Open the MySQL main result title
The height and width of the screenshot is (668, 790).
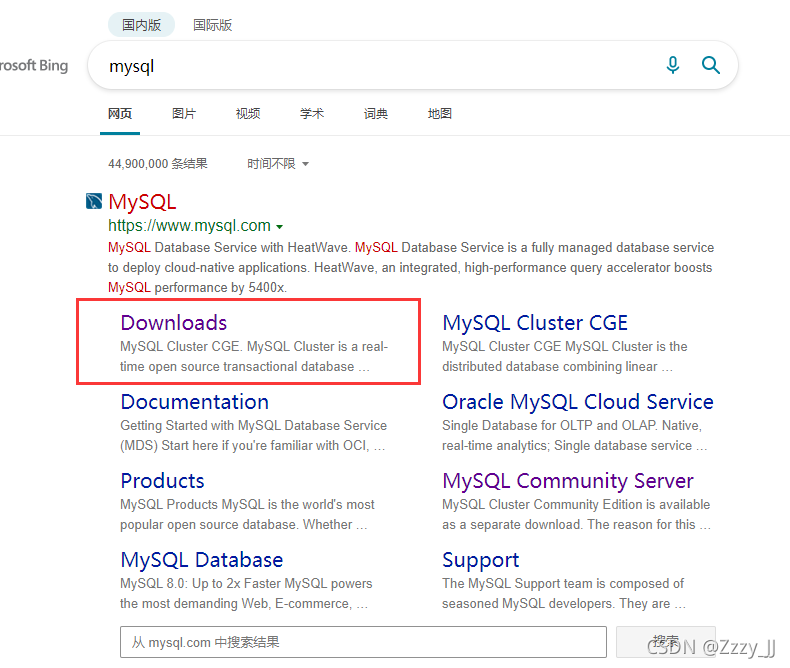pyautogui.click(x=143, y=202)
